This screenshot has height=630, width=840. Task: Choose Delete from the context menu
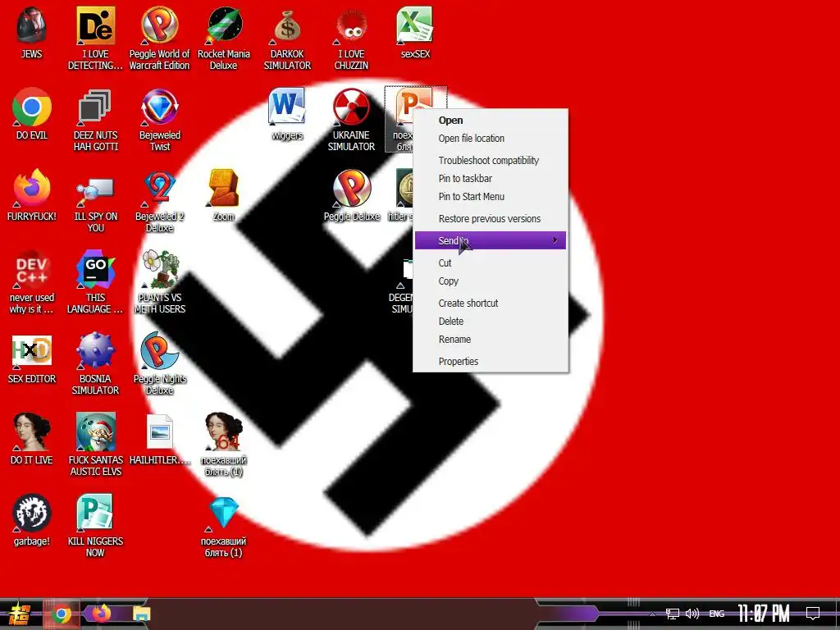[x=491, y=322]
